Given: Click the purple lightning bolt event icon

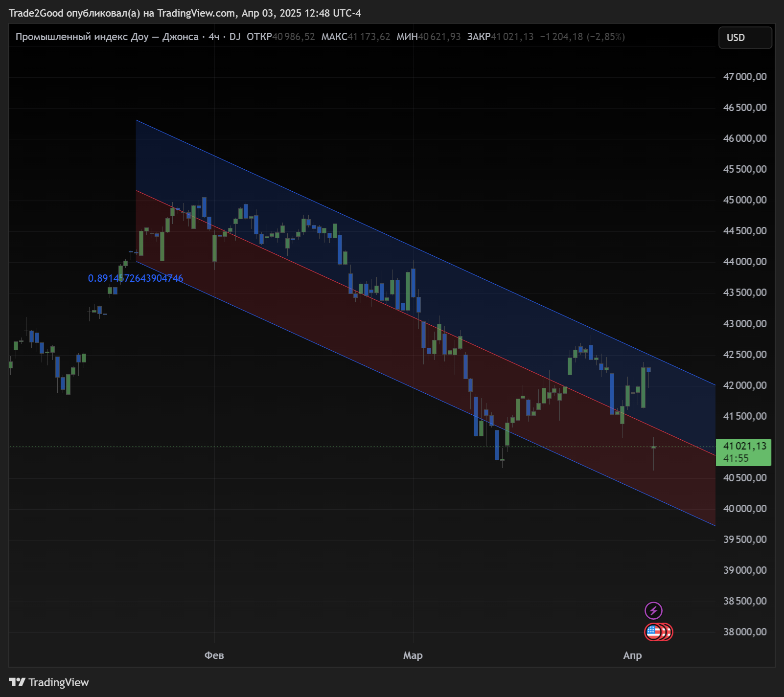Looking at the screenshot, I should [653, 610].
